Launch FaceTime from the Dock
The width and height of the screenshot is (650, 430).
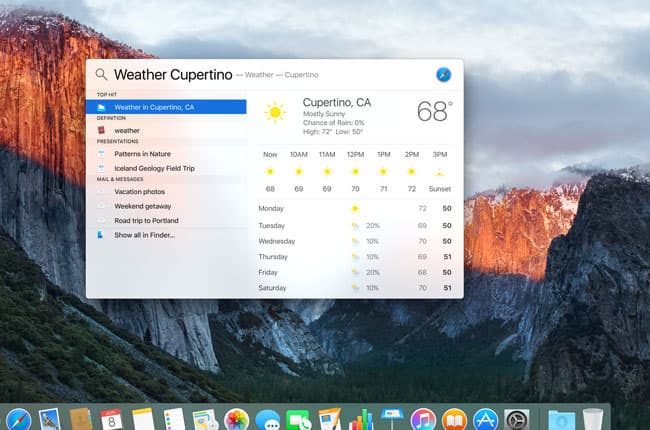point(298,420)
